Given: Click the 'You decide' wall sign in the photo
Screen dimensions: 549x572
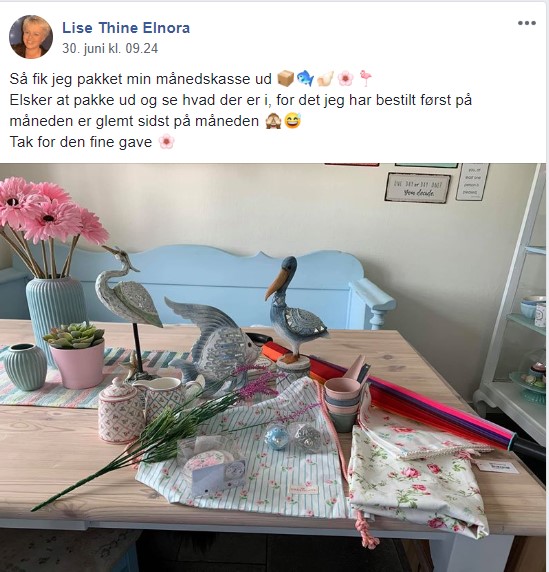Looking at the screenshot, I should pos(417,188).
